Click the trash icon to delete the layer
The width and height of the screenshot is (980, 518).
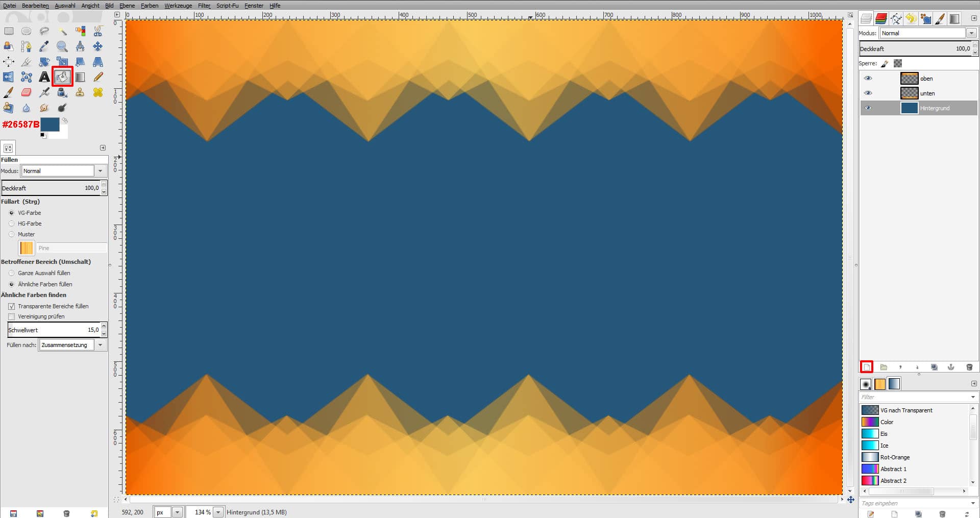[x=969, y=367]
